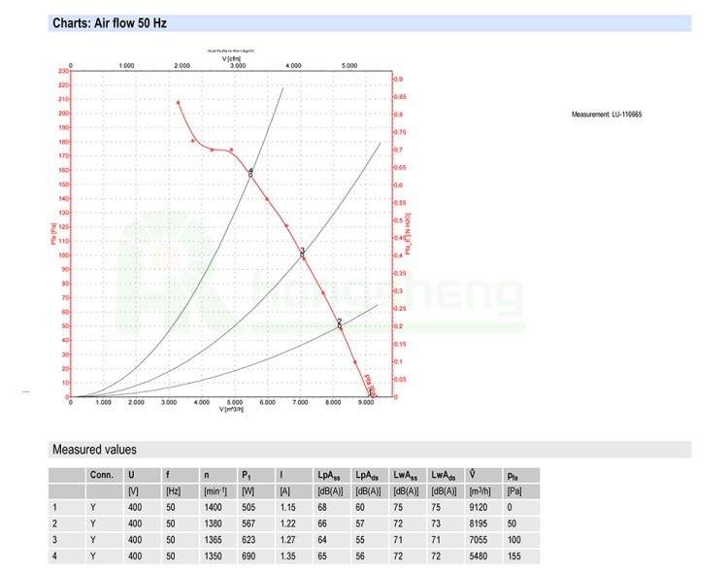
Task: Click operating point marker 2 on the curve
Action: 340,323
